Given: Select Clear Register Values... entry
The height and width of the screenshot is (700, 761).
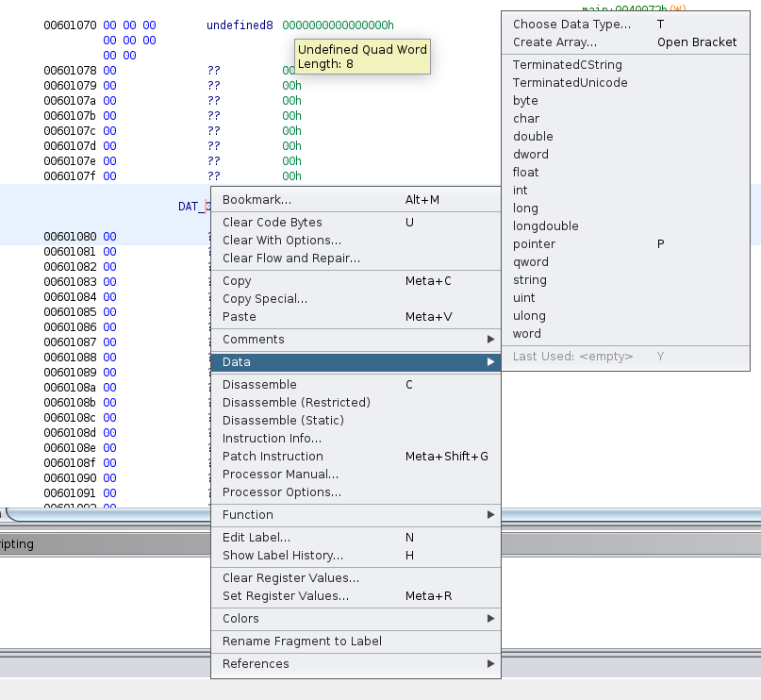Looking at the screenshot, I should click(x=356, y=578).
